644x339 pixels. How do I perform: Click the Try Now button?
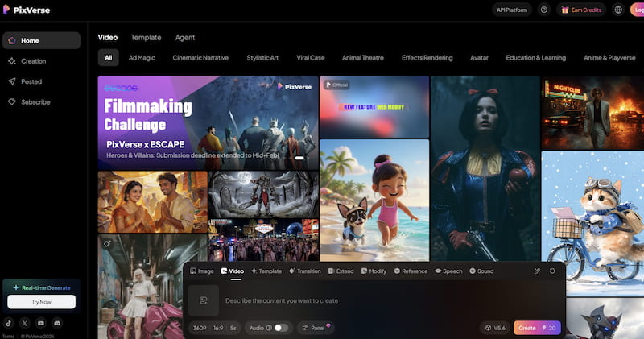(41, 301)
